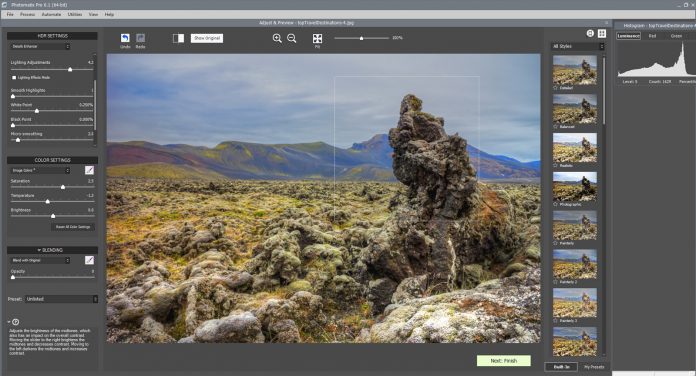Click the Undo arrow icon
The width and height of the screenshot is (696, 376).
[x=125, y=38]
